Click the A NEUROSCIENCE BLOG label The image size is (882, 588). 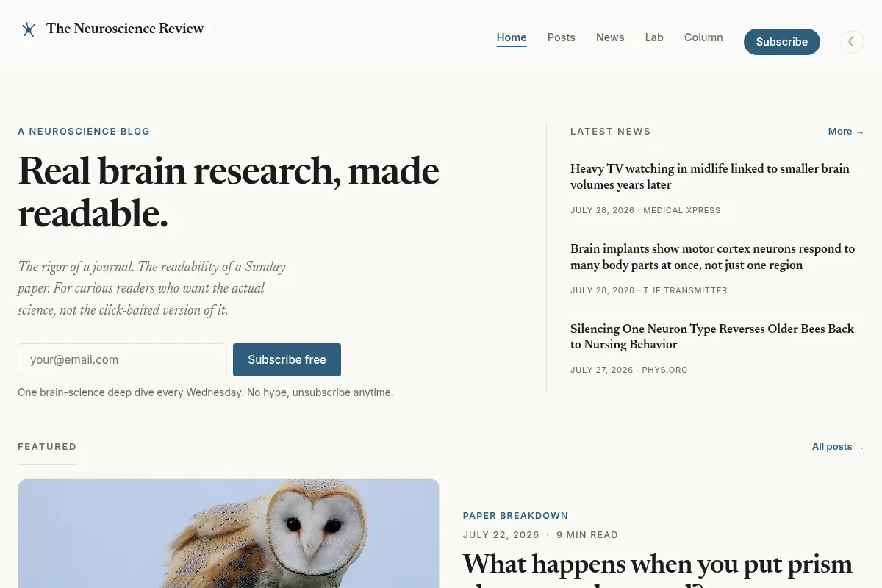[84, 132]
